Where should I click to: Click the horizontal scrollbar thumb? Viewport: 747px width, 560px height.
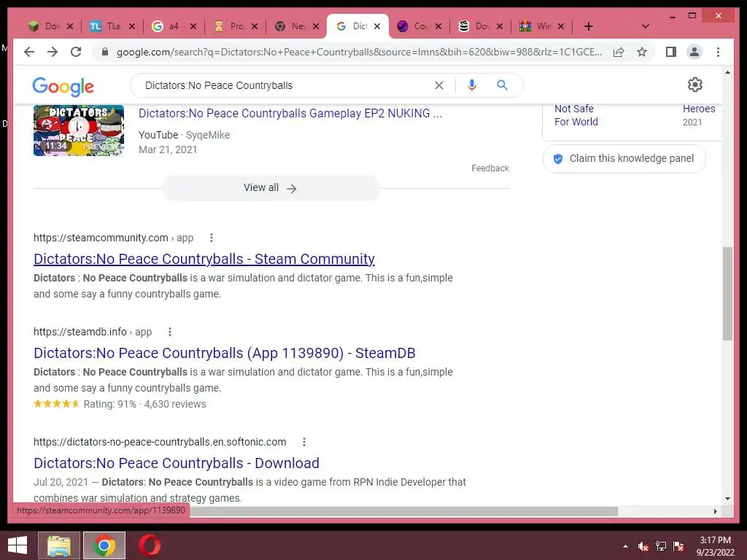404,511
